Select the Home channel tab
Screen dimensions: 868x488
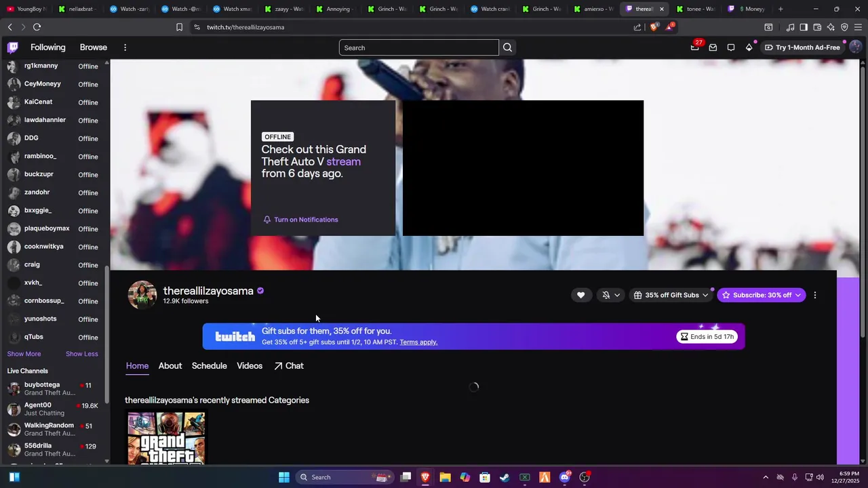click(x=137, y=366)
